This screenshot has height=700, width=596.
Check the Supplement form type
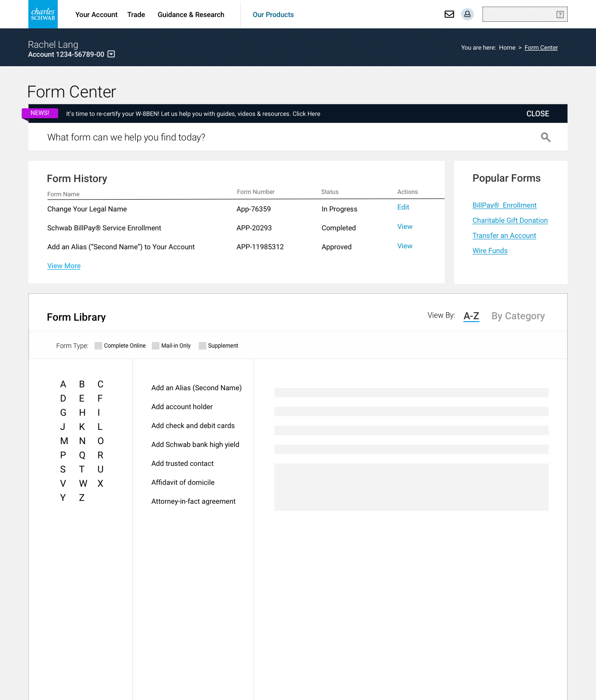[202, 346]
